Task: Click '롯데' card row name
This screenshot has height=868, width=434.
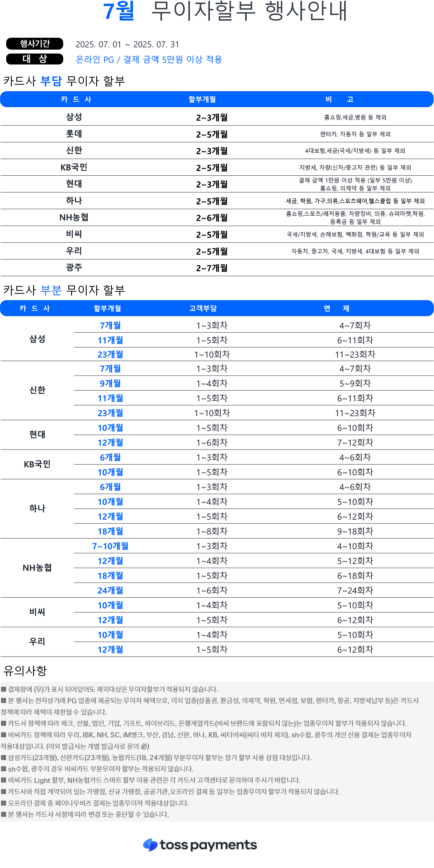Action: pyautogui.click(x=74, y=134)
